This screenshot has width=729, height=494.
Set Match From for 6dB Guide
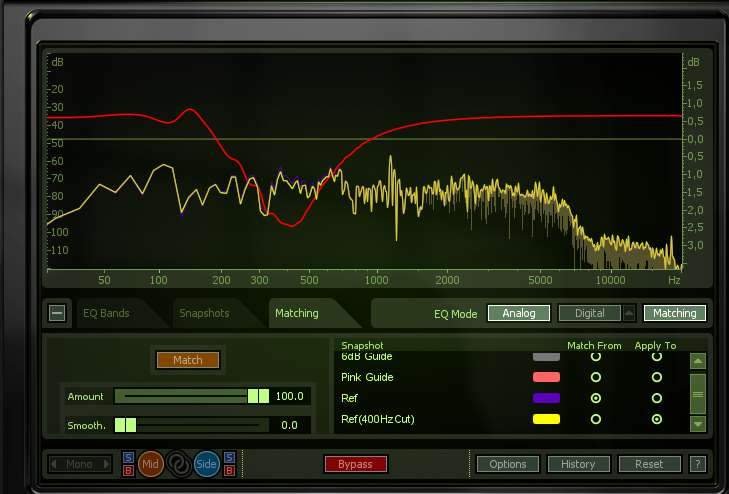click(x=596, y=356)
